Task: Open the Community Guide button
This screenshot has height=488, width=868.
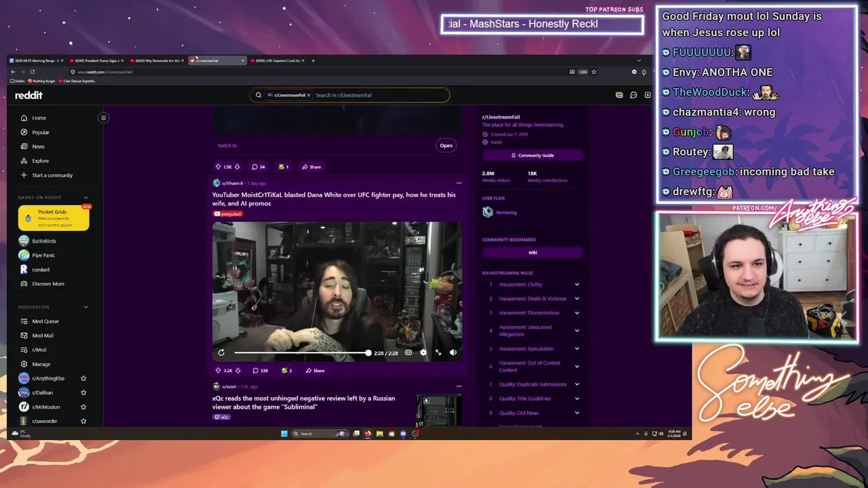Action: click(532, 155)
